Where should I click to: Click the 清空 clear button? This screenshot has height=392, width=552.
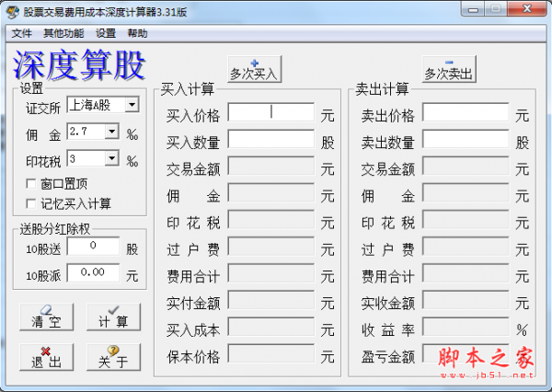pyautogui.click(x=47, y=317)
